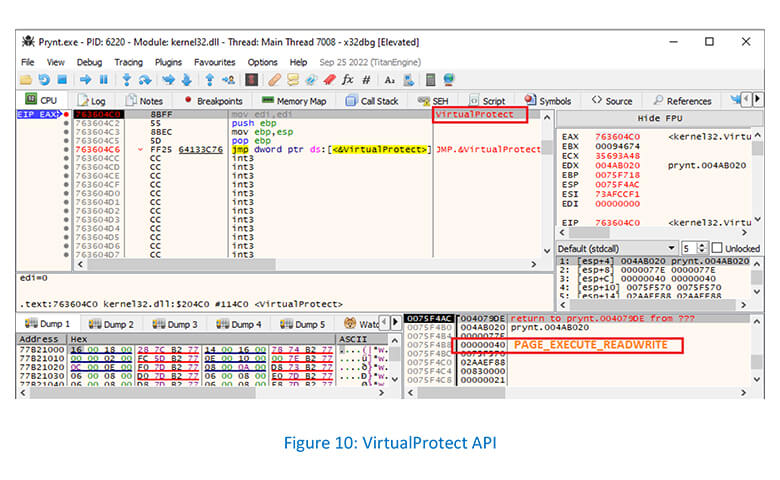Toggle breakpoint dot at address 763604C2
This screenshot has width=780, height=480.
(66, 123)
